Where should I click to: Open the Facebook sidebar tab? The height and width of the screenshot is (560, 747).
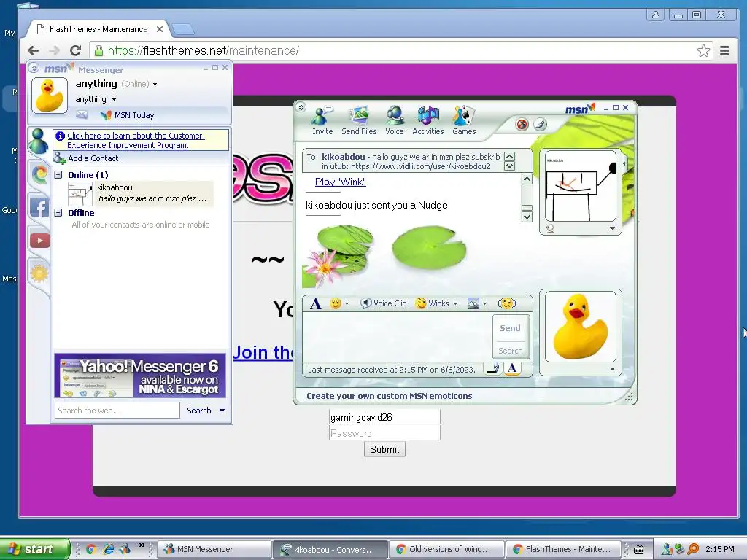39,207
